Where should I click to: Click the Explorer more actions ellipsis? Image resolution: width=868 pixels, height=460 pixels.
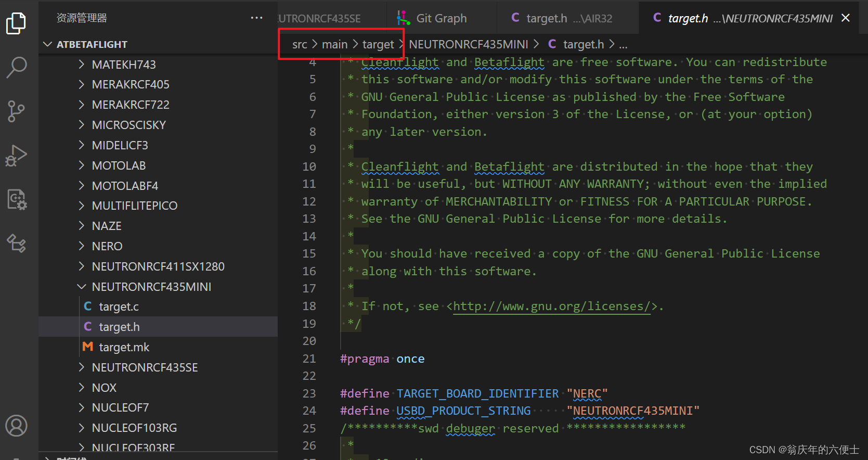point(256,18)
